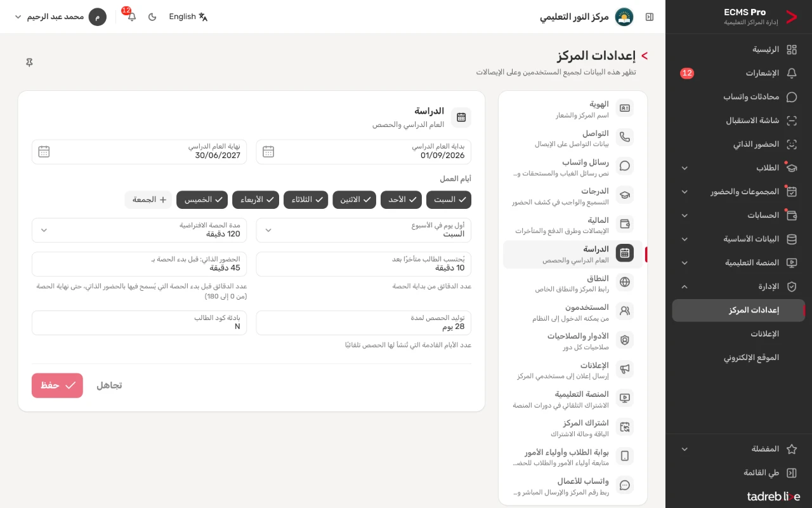Open user menu for محمد عبد الرحيم
The image size is (812, 508).
pyautogui.click(x=60, y=17)
